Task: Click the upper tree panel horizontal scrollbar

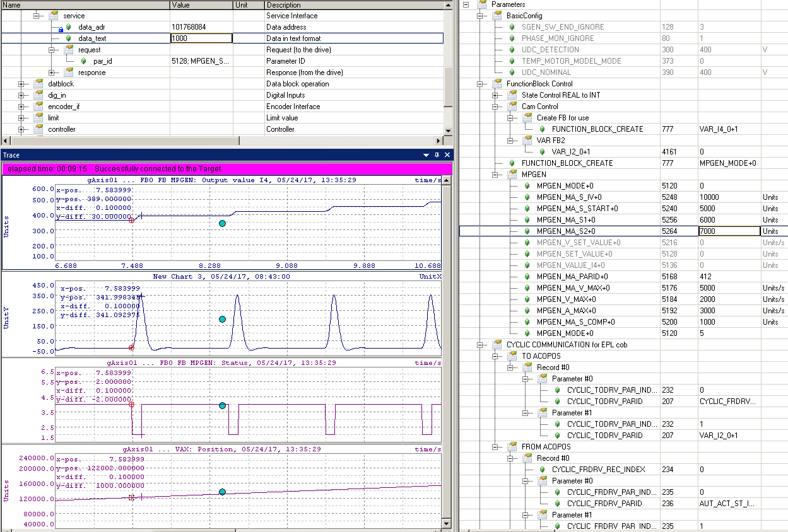Action: (222, 141)
